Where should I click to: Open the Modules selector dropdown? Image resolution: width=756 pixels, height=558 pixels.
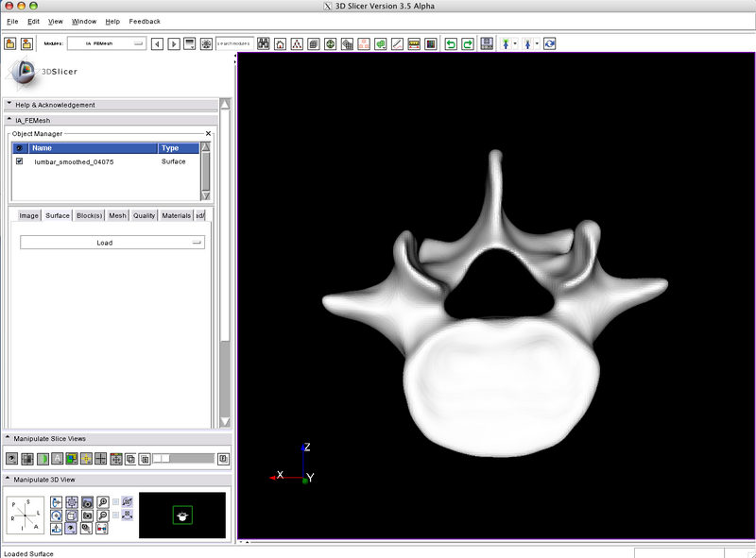coord(105,43)
